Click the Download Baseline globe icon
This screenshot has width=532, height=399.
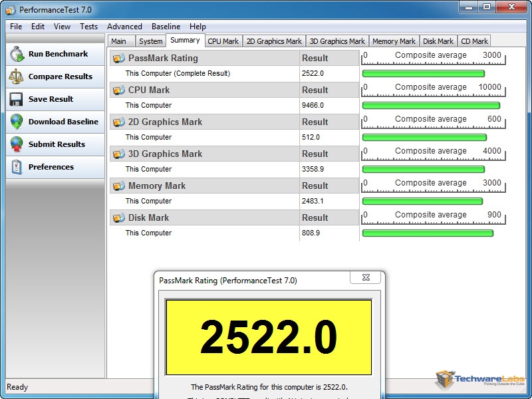(x=16, y=122)
